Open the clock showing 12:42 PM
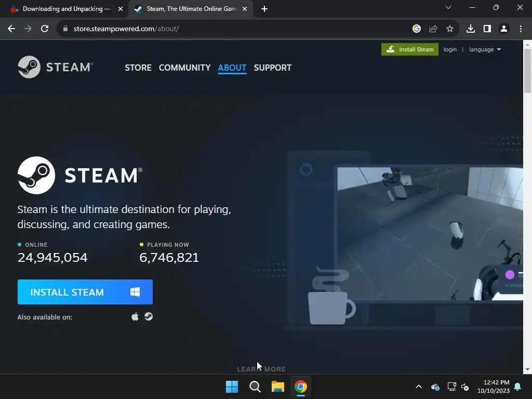Image resolution: width=532 pixels, height=399 pixels. (x=494, y=387)
